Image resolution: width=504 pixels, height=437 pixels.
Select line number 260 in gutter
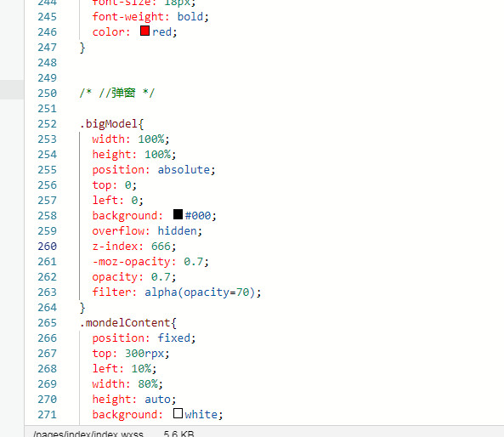click(x=48, y=247)
